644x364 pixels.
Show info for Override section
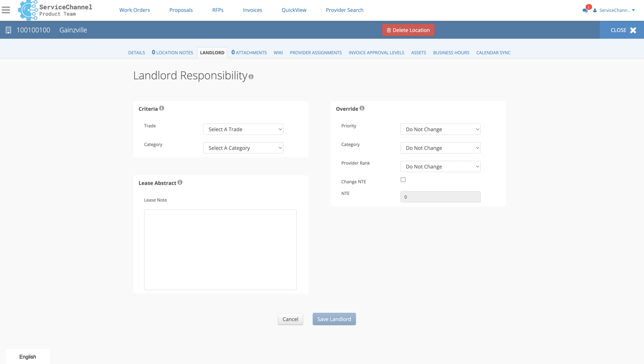pos(362,108)
